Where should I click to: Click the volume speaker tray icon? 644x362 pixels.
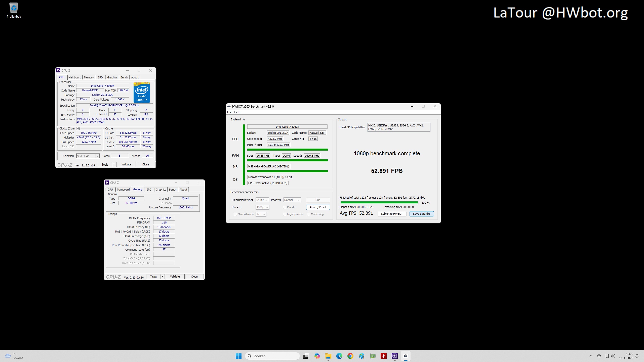tap(613, 356)
